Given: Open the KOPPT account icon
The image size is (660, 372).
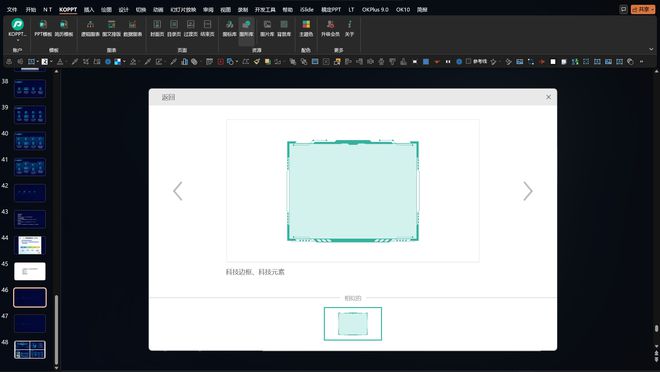Looking at the screenshot, I should (17, 24).
